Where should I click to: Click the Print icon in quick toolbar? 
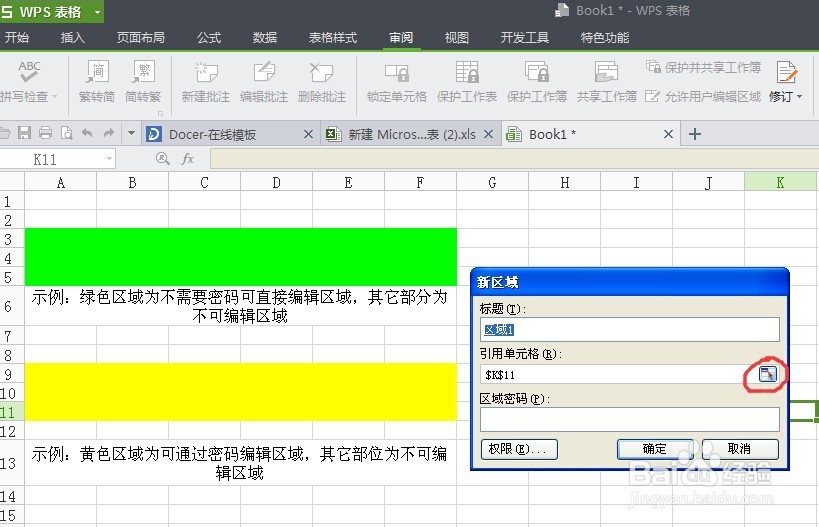[x=45, y=133]
